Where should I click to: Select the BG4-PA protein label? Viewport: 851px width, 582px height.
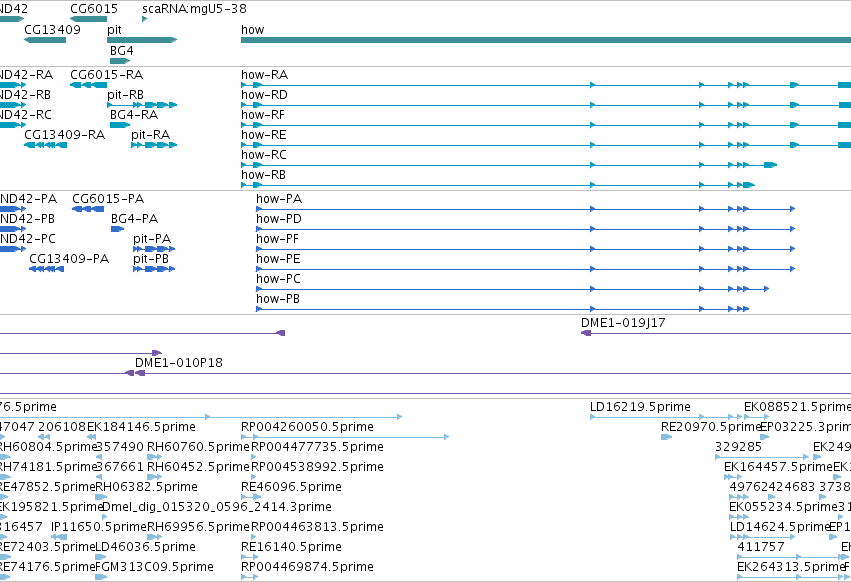[x=135, y=219]
